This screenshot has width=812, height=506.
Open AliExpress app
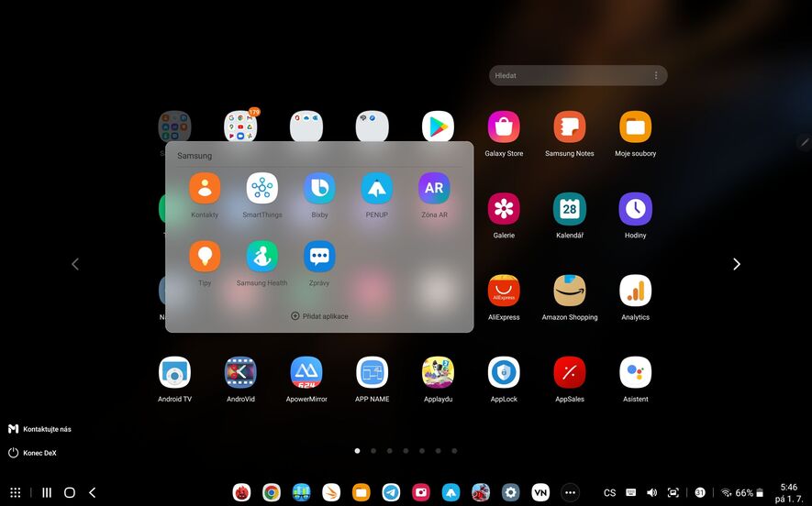504,291
